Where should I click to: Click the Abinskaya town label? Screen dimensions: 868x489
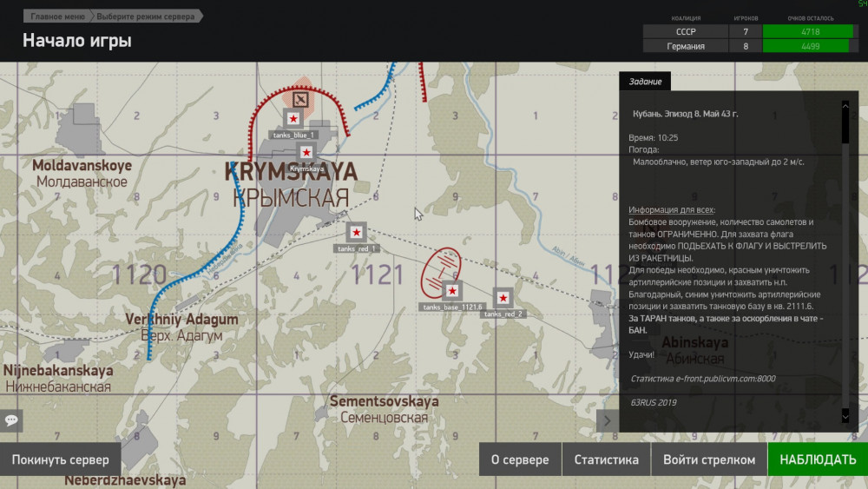(694, 343)
